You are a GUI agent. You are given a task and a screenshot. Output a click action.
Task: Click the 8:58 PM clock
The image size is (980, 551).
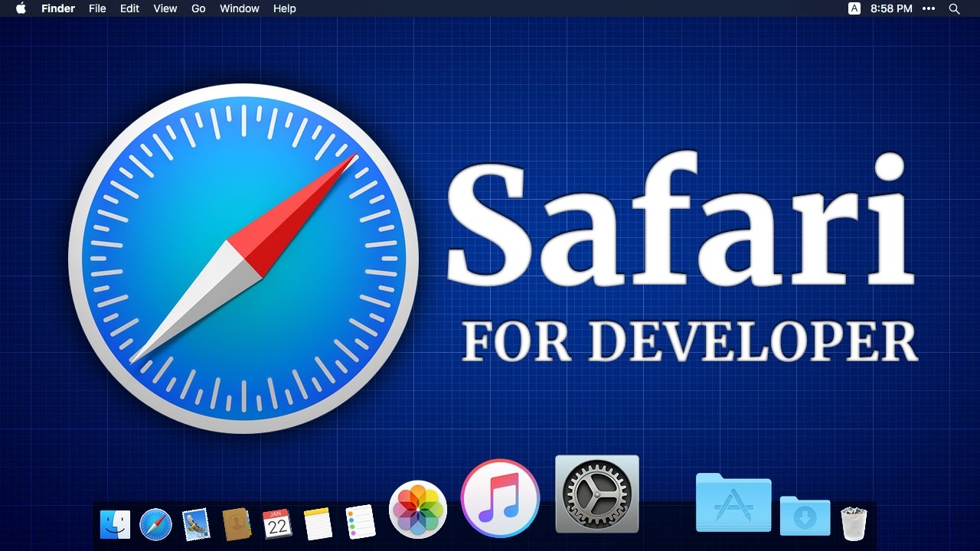pos(892,8)
